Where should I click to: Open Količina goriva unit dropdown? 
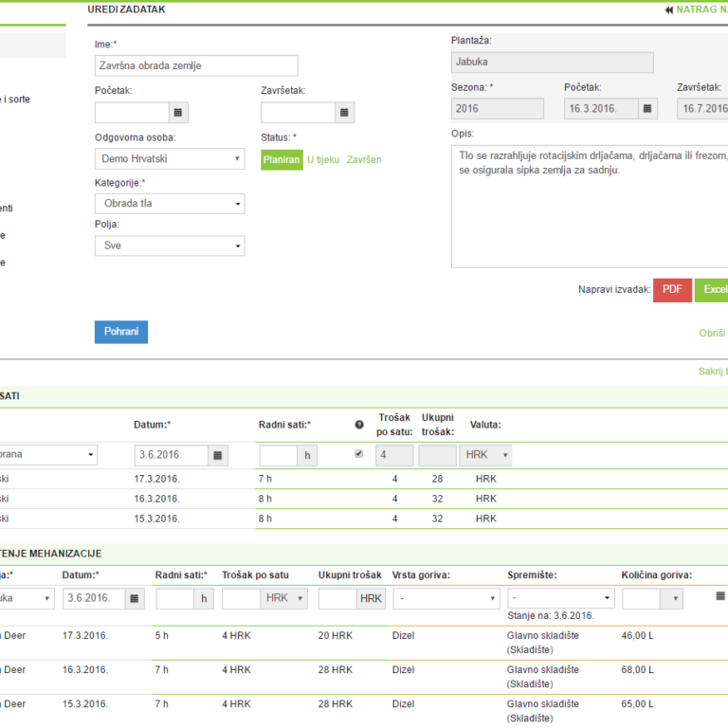pyautogui.click(x=672, y=598)
